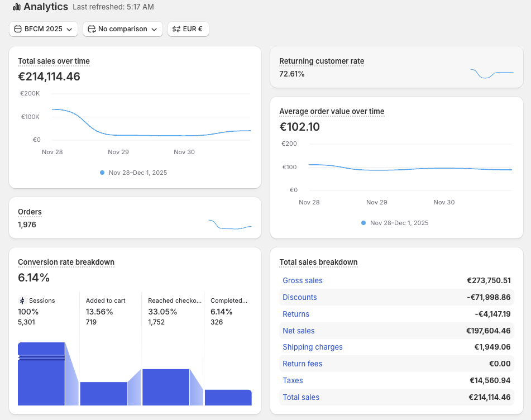Open the Discounts link
The height and width of the screenshot is (420, 531).
pyautogui.click(x=300, y=297)
